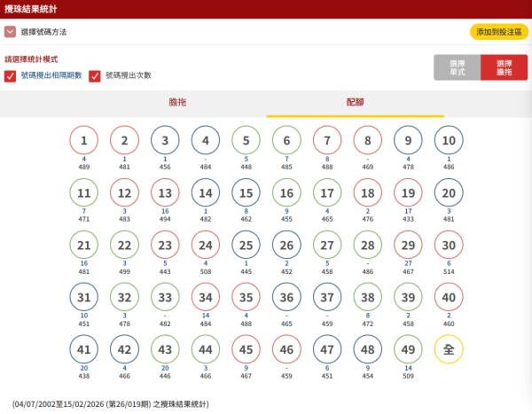Image resolution: width=532 pixels, height=414 pixels.
Task: Select ball number 4
Action: (x=206, y=140)
